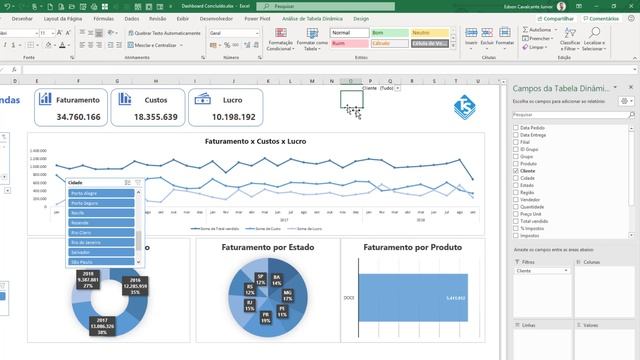Expand the cell styles gallery
This screenshot has width=640, height=360.
click(453, 46)
